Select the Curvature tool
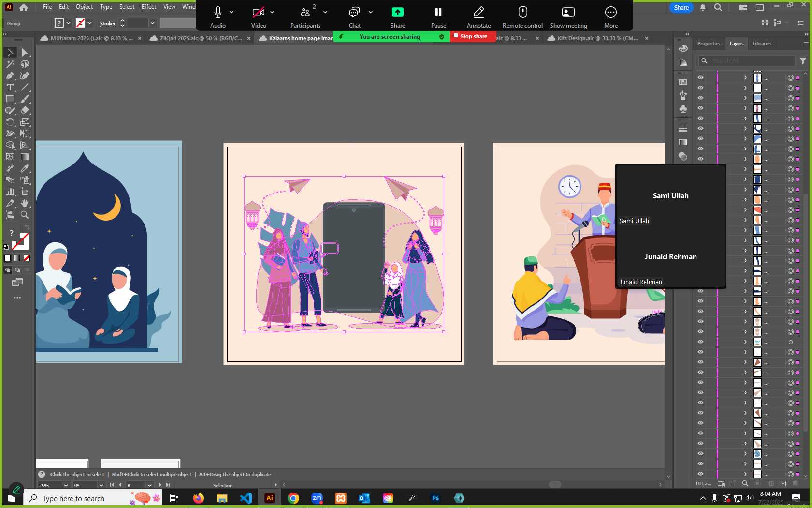 [x=25, y=75]
